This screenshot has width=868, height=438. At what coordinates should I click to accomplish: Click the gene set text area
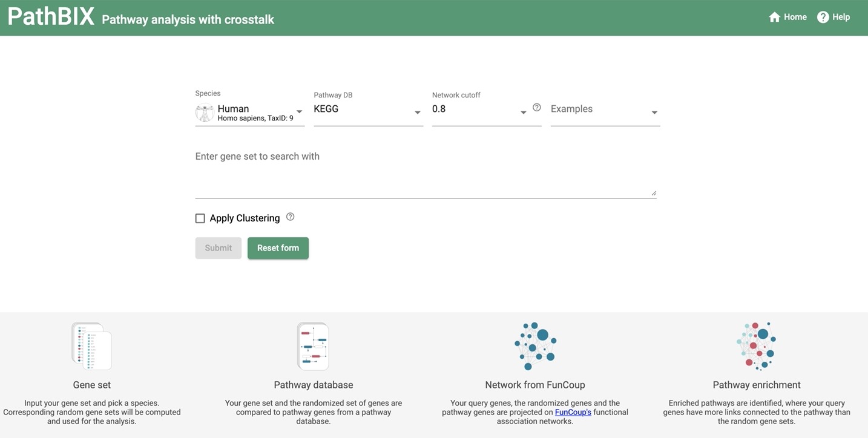pyautogui.click(x=426, y=173)
